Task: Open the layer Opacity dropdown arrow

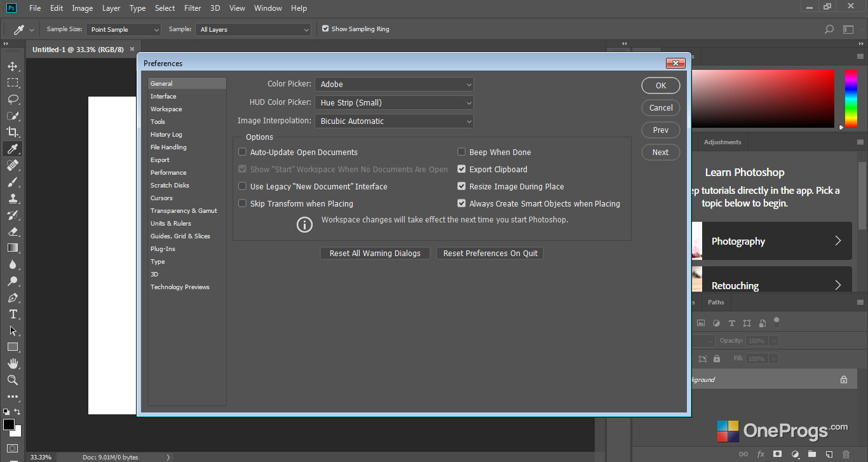Action: click(x=773, y=341)
